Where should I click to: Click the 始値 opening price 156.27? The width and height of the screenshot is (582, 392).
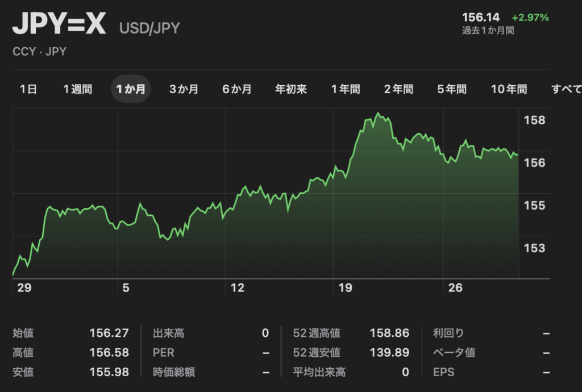[x=109, y=333]
